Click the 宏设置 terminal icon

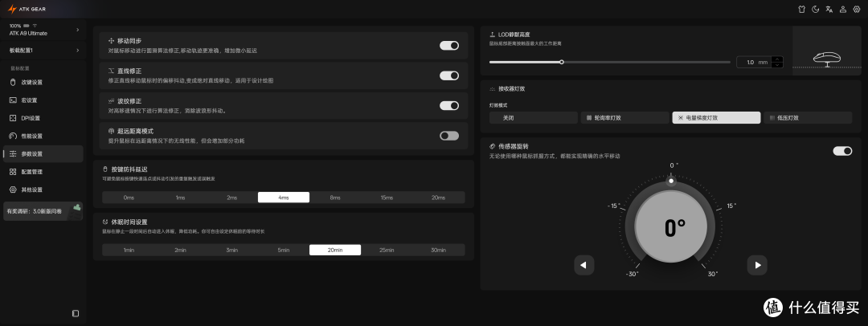click(14, 100)
